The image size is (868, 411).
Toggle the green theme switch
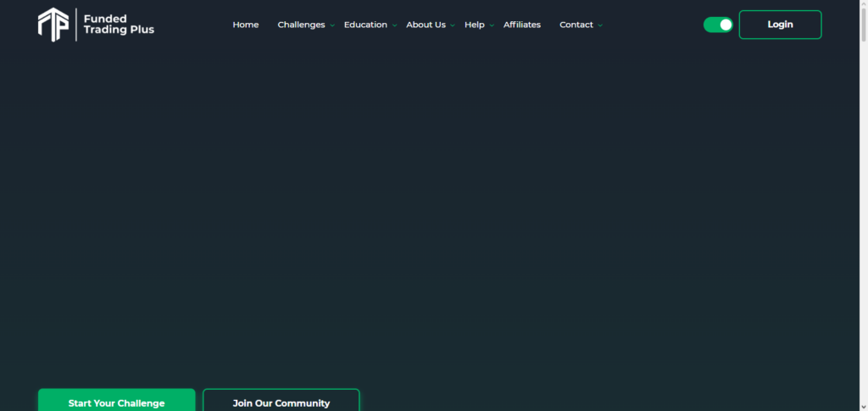[718, 25]
